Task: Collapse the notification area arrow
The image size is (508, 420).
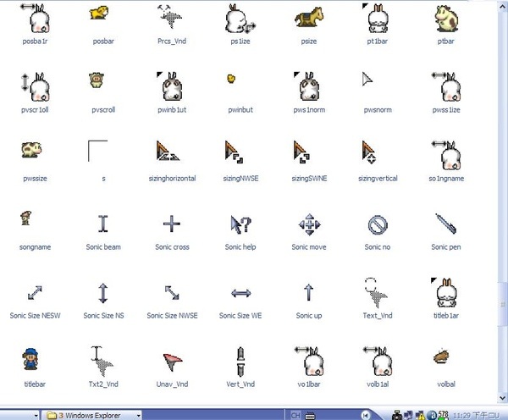Action: (x=366, y=415)
